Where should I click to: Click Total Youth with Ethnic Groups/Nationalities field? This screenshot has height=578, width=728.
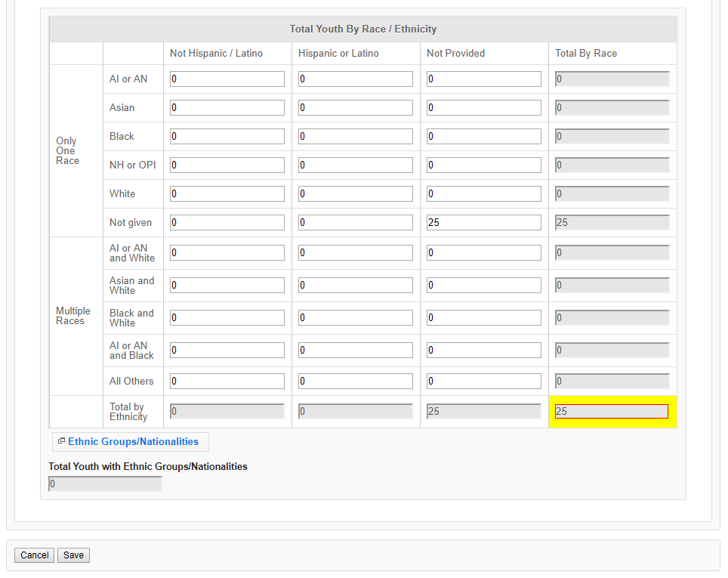pyautogui.click(x=105, y=484)
